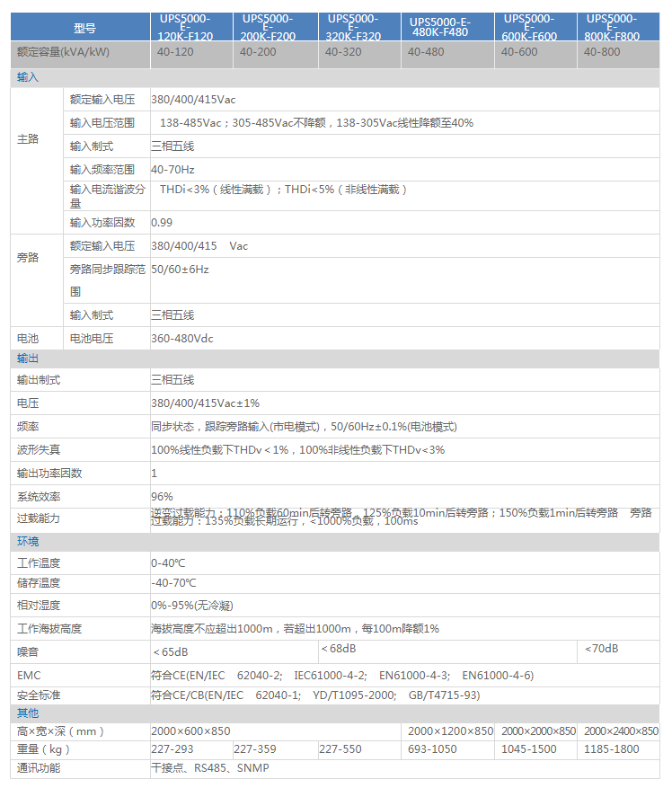Click the 干接点、RS485、SNMP communication value

pos(210,768)
